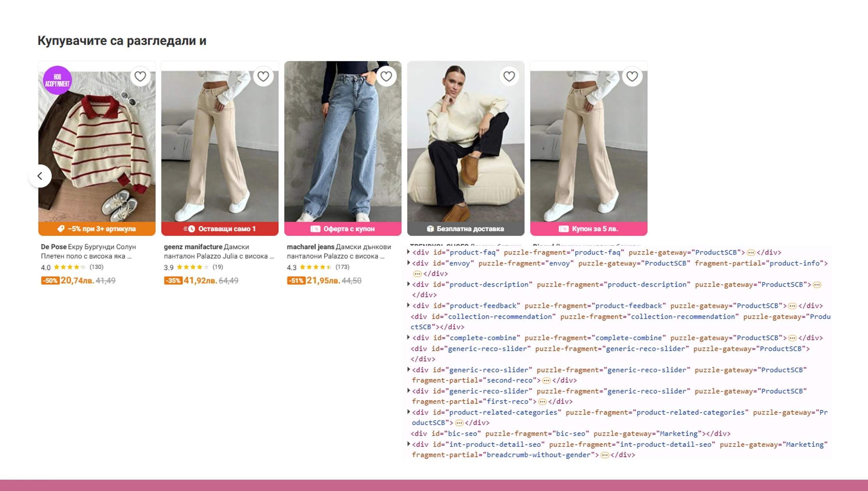Expand the complete-combine div node
The height and width of the screenshot is (491, 868).
pyautogui.click(x=408, y=337)
